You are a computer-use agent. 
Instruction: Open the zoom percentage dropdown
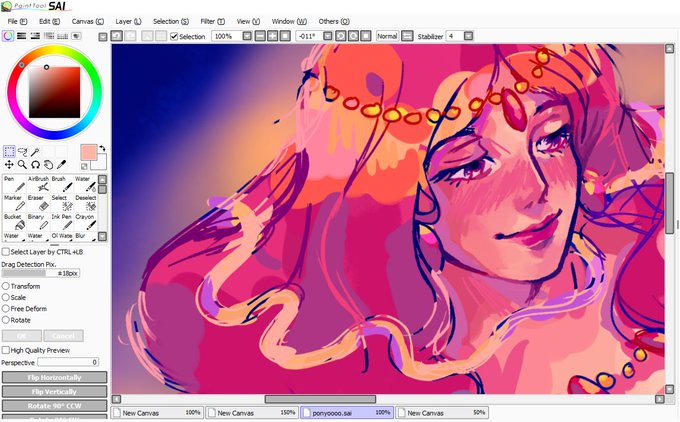(247, 36)
